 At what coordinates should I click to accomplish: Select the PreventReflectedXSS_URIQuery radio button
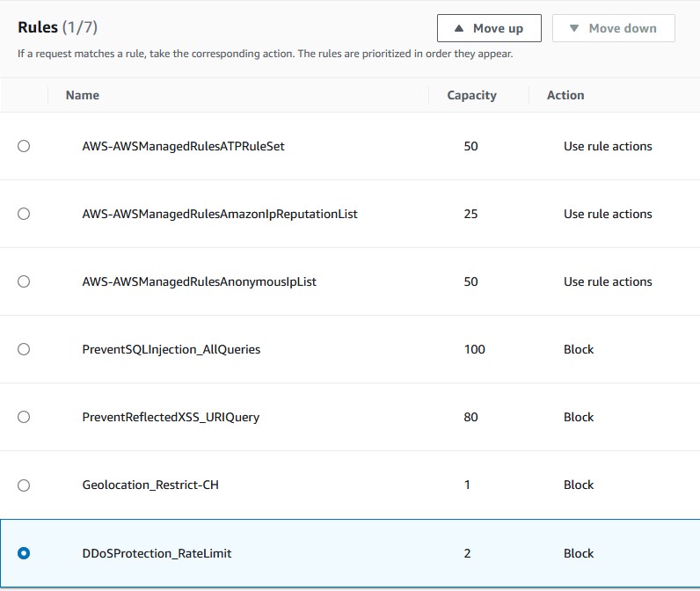24,417
